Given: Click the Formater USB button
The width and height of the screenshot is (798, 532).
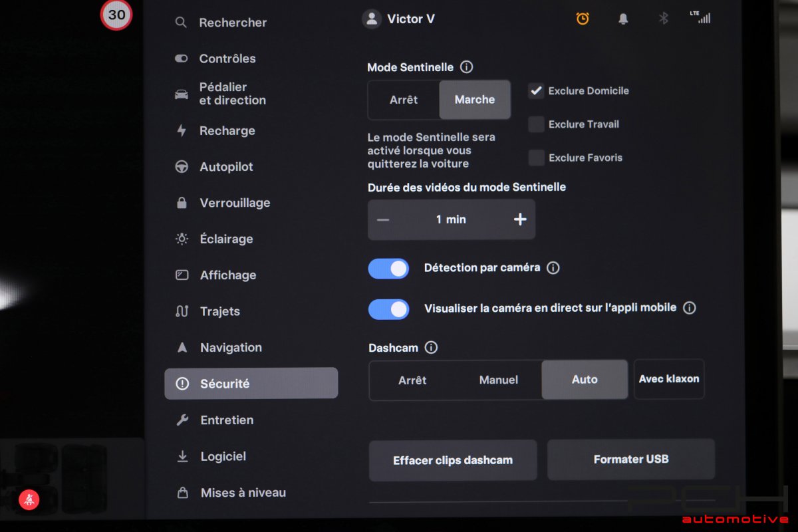Looking at the screenshot, I should 631,460.
